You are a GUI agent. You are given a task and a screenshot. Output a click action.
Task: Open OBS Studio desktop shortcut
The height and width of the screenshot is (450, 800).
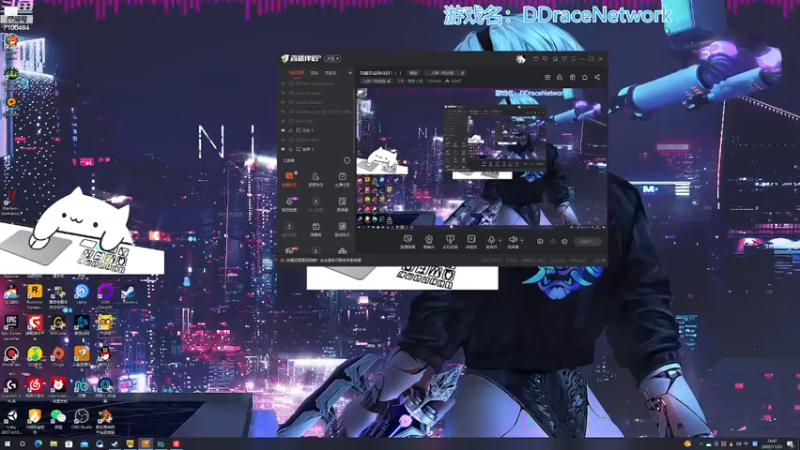[x=82, y=419]
